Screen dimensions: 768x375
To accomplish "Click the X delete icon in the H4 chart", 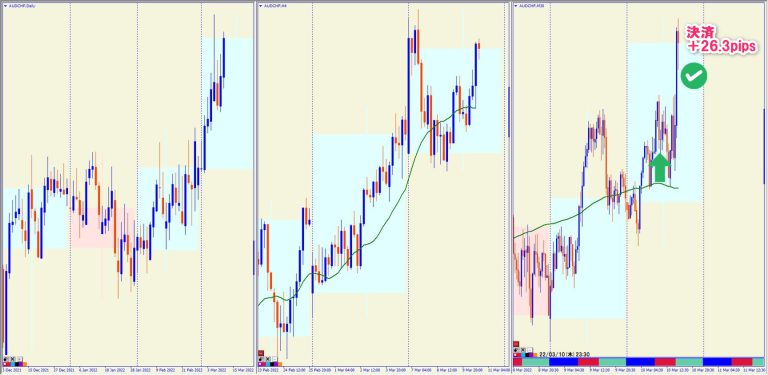I will pyautogui.click(x=268, y=359).
